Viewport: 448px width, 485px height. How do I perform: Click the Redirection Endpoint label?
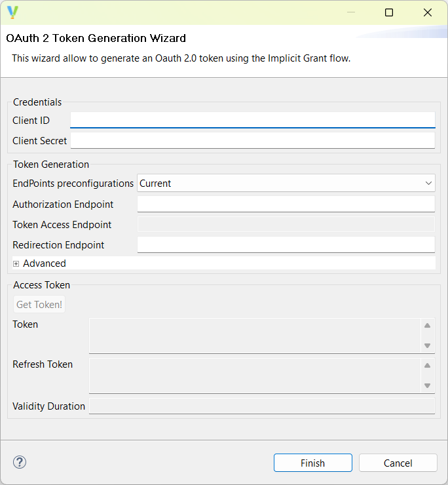coord(58,245)
